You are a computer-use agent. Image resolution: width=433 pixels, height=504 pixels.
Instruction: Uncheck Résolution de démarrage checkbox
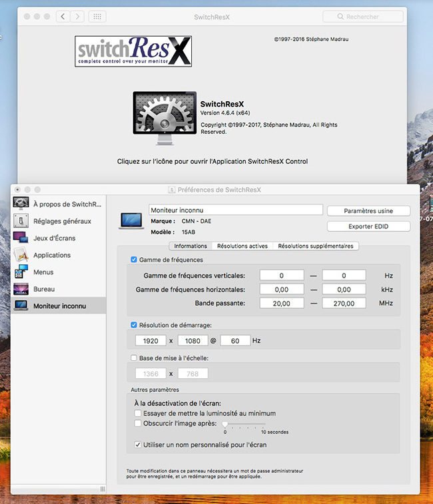pos(134,325)
